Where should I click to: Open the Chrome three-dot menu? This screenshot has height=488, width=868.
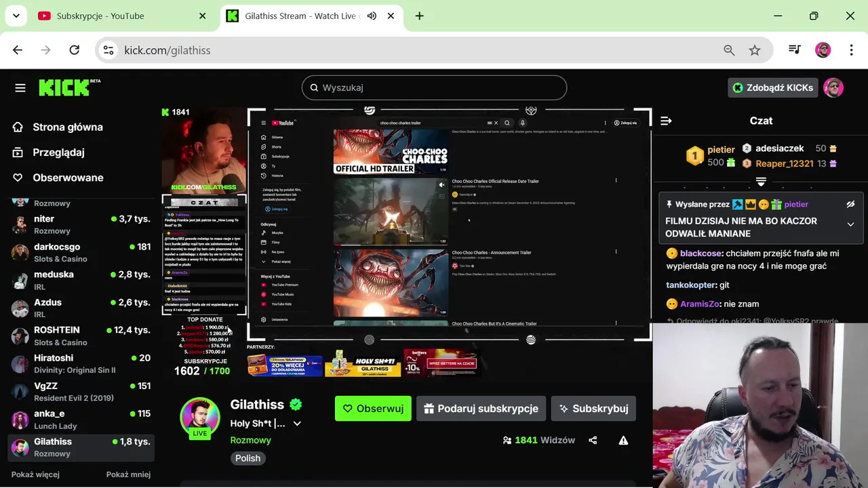coord(851,50)
